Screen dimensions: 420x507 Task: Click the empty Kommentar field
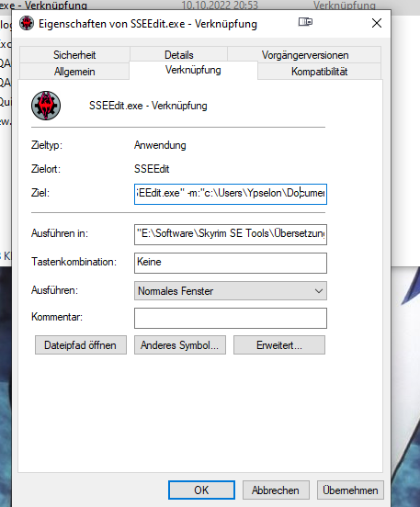pos(231,318)
